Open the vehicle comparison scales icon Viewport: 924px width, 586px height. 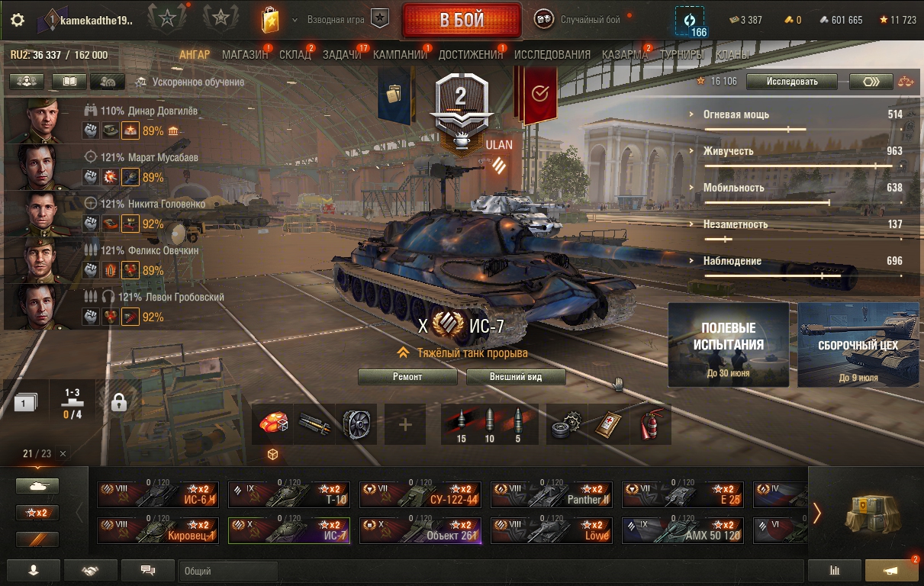tap(905, 82)
